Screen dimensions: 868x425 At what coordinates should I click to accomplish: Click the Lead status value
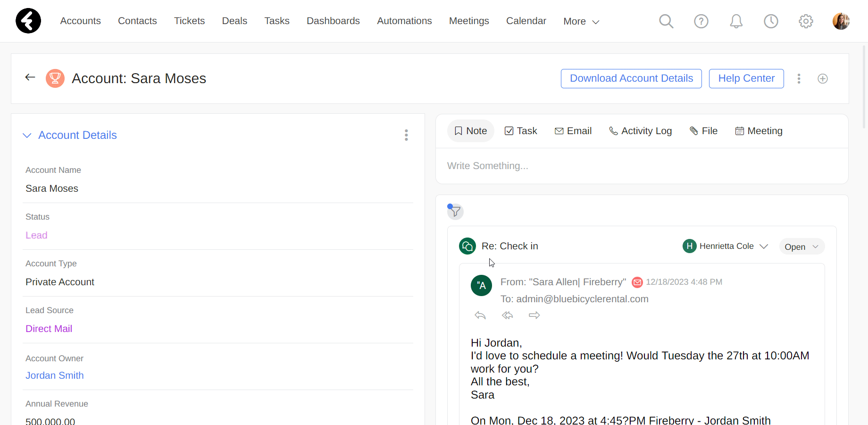pos(36,235)
